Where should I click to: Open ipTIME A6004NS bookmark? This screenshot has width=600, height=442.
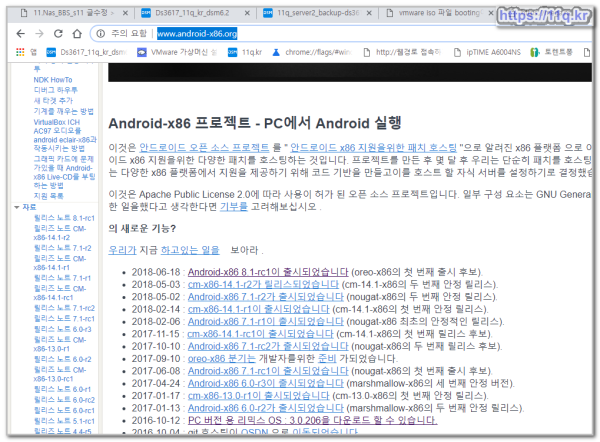coord(487,52)
